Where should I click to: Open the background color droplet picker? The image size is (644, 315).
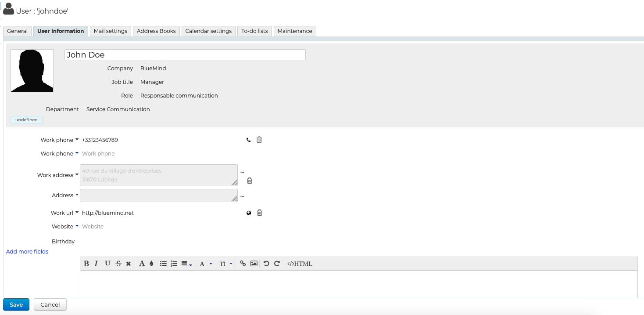point(151,264)
